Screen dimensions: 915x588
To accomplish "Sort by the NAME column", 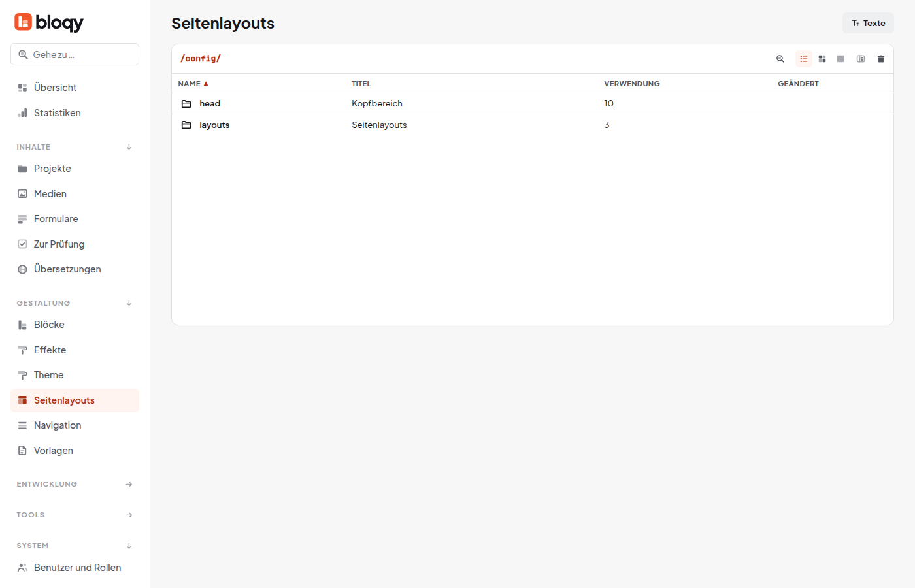I will pyautogui.click(x=193, y=84).
